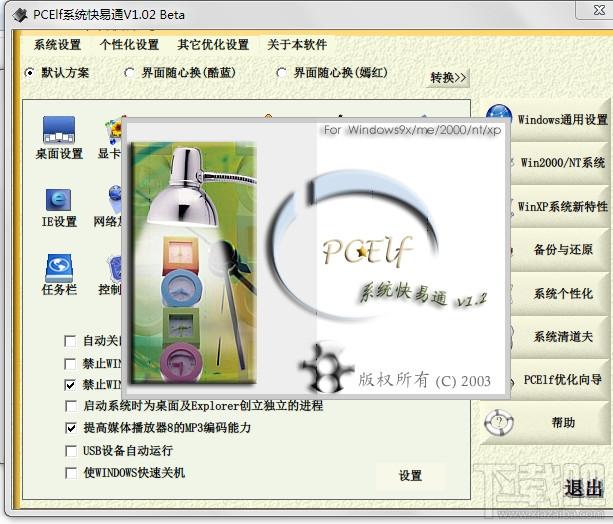Open the 系统设置 menu
Image resolution: width=613 pixels, height=524 pixels.
click(57, 45)
